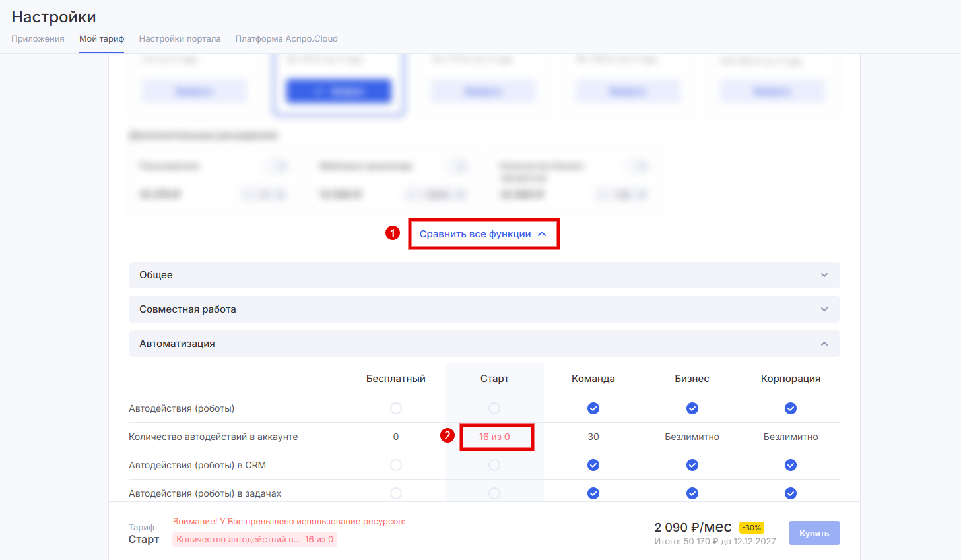Click checkmark for Команда in Автодействия (роботы) row

tap(593, 408)
